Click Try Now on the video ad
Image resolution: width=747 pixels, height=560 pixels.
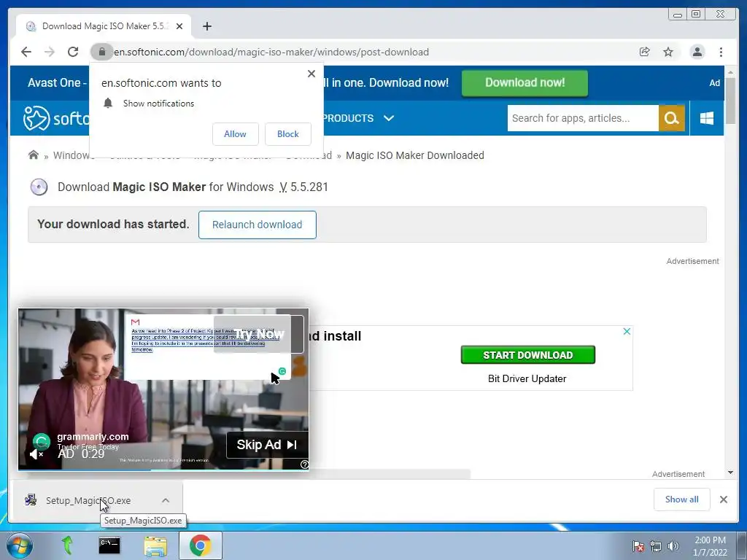tap(259, 334)
